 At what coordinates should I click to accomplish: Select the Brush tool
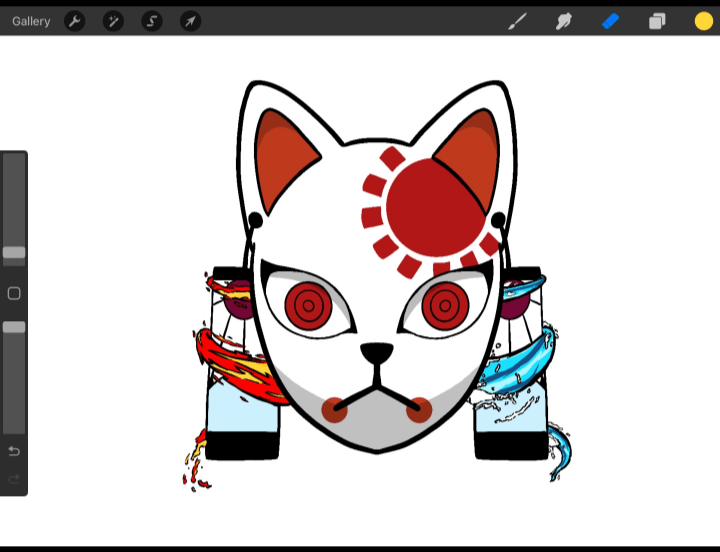tap(518, 21)
